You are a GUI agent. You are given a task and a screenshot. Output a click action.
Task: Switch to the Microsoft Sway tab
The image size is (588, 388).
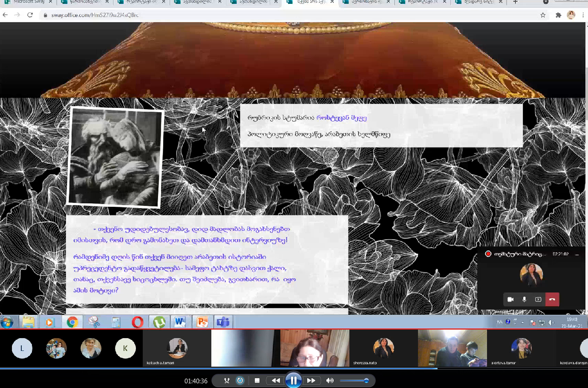(29, 2)
